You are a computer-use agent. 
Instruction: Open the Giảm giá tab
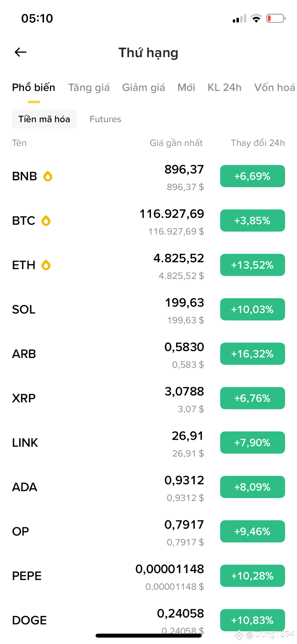[143, 88]
